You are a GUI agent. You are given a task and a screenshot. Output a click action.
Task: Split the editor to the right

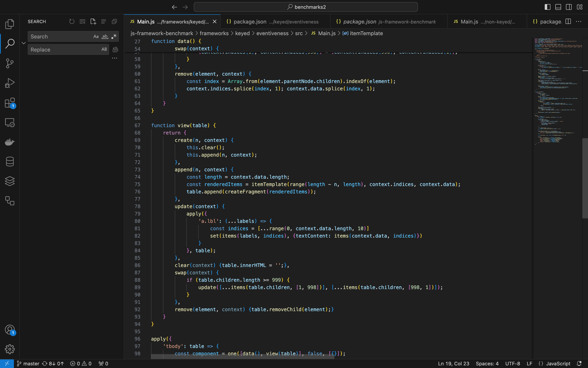[x=568, y=21]
